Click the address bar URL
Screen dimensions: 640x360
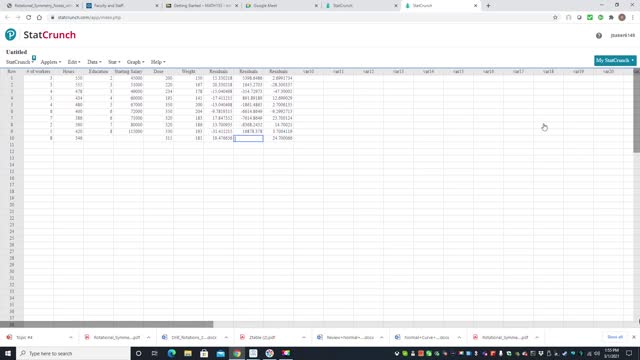pos(89,18)
